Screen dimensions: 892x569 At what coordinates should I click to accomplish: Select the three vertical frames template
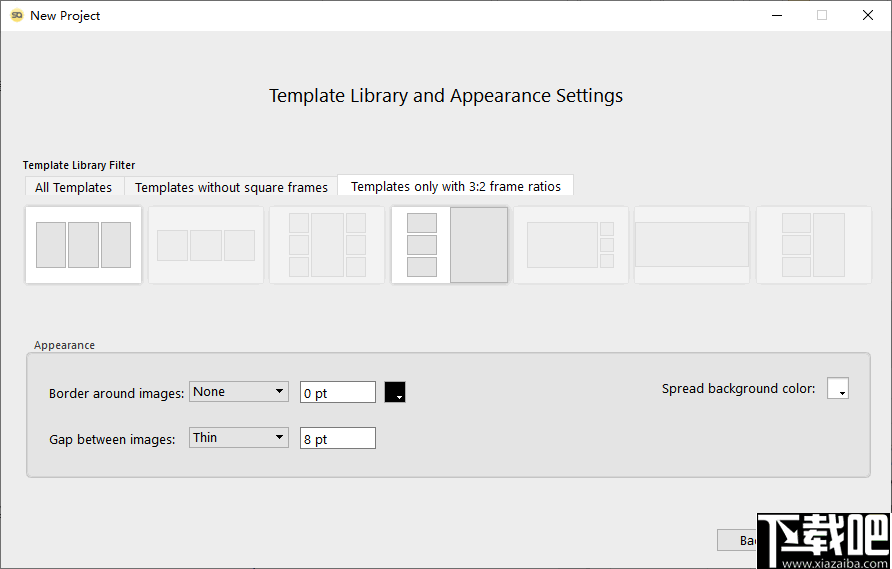click(x=83, y=245)
